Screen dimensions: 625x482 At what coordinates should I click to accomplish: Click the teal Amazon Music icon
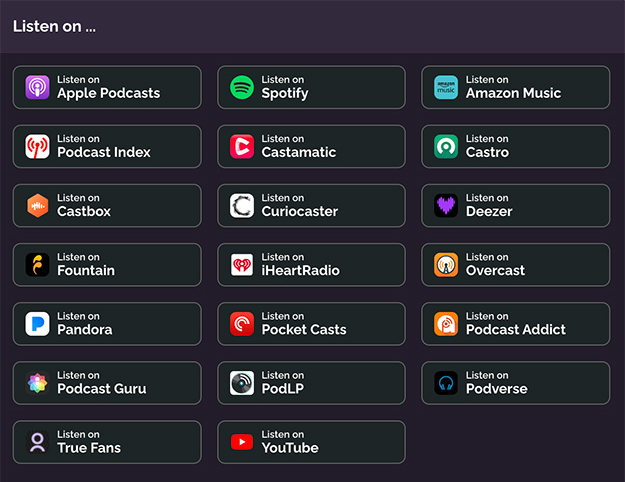pyautogui.click(x=446, y=87)
